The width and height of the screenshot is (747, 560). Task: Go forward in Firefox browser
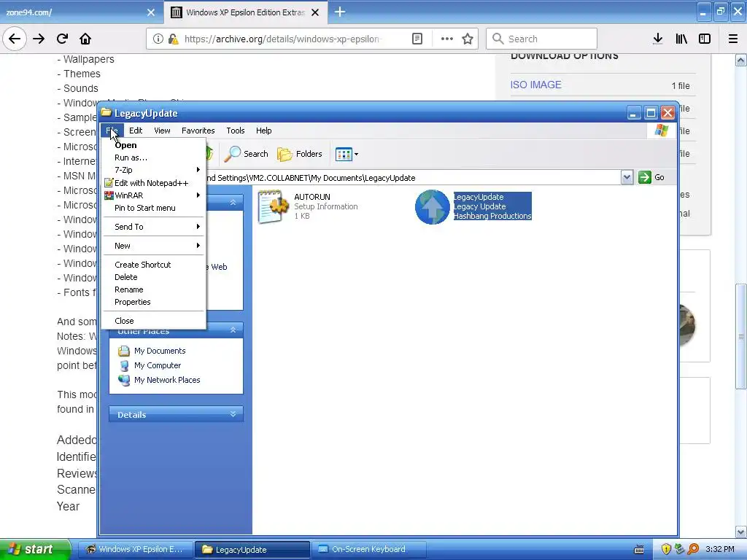[39, 39]
